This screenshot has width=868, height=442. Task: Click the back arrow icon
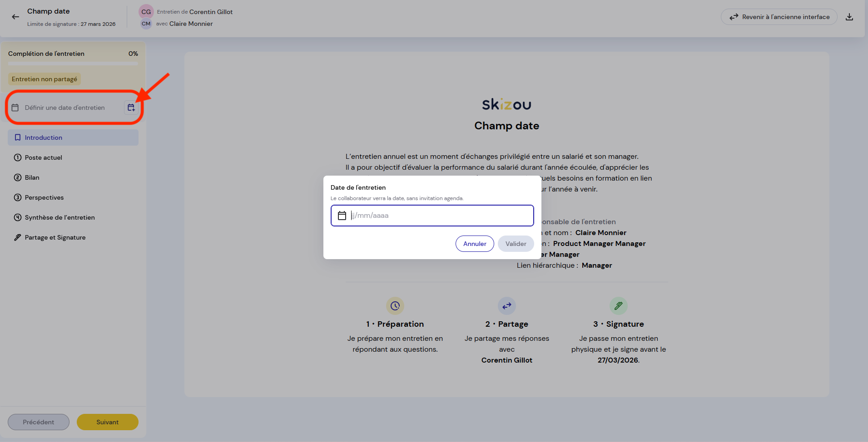(15, 17)
